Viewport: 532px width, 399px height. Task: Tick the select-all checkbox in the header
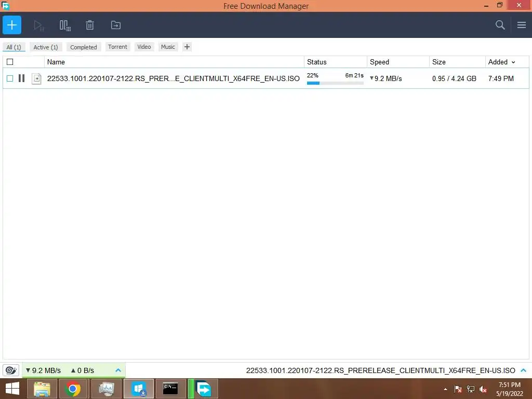tap(10, 62)
